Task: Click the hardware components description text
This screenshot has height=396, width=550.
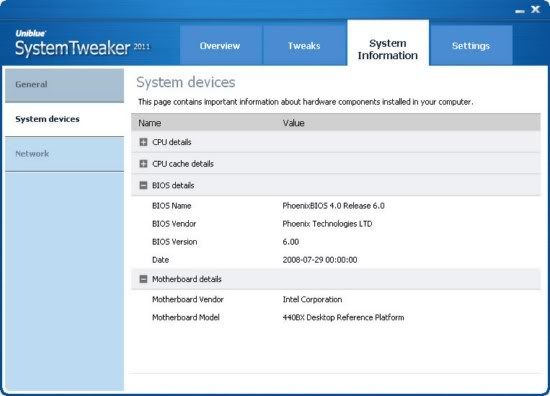Action: pyautogui.click(x=306, y=102)
